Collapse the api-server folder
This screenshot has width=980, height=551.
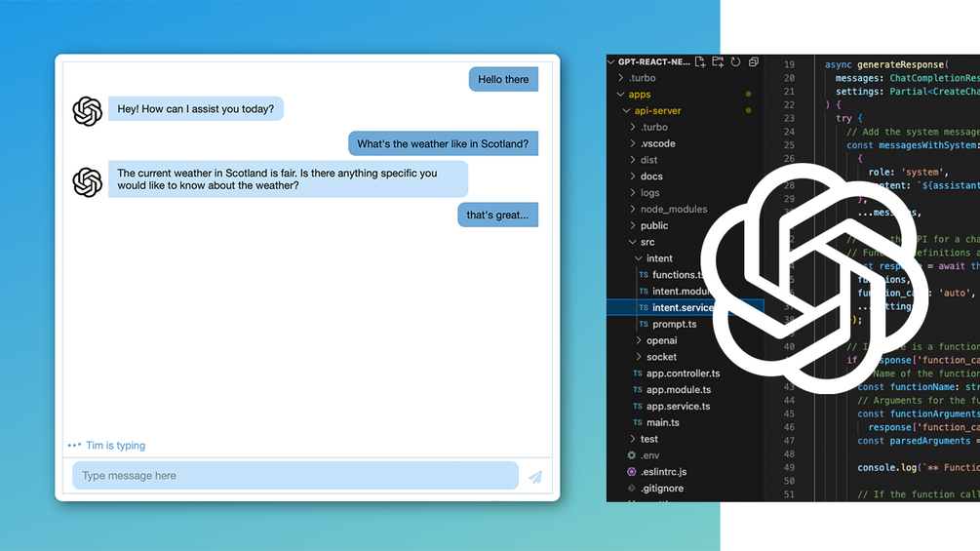[x=626, y=110]
